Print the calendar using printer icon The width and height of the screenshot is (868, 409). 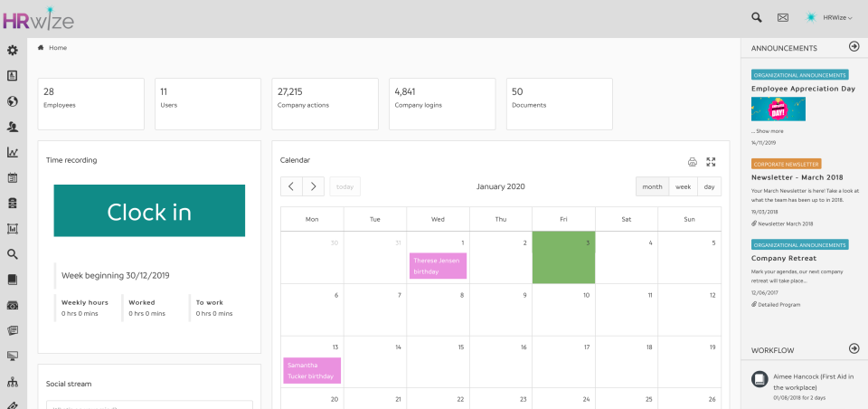coord(692,162)
